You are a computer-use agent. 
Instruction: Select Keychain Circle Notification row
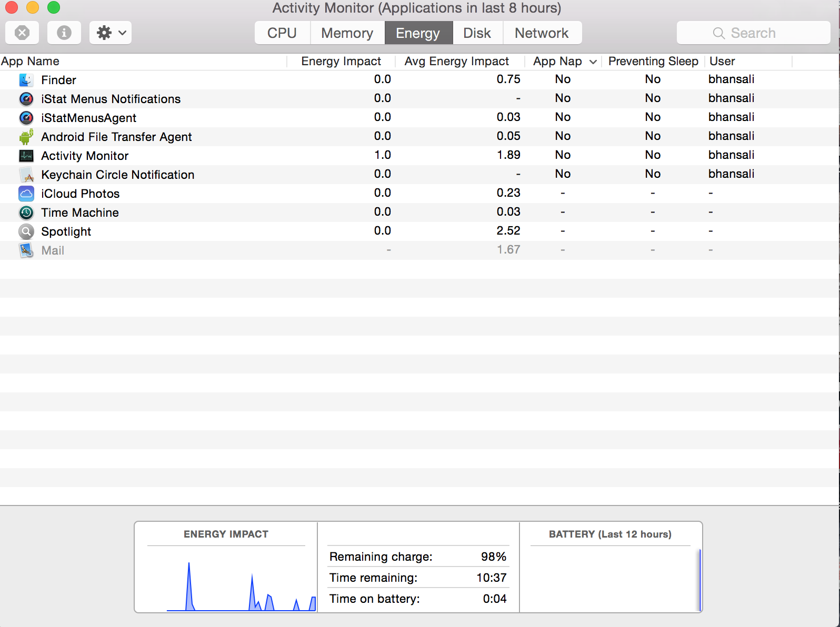pyautogui.click(x=419, y=175)
